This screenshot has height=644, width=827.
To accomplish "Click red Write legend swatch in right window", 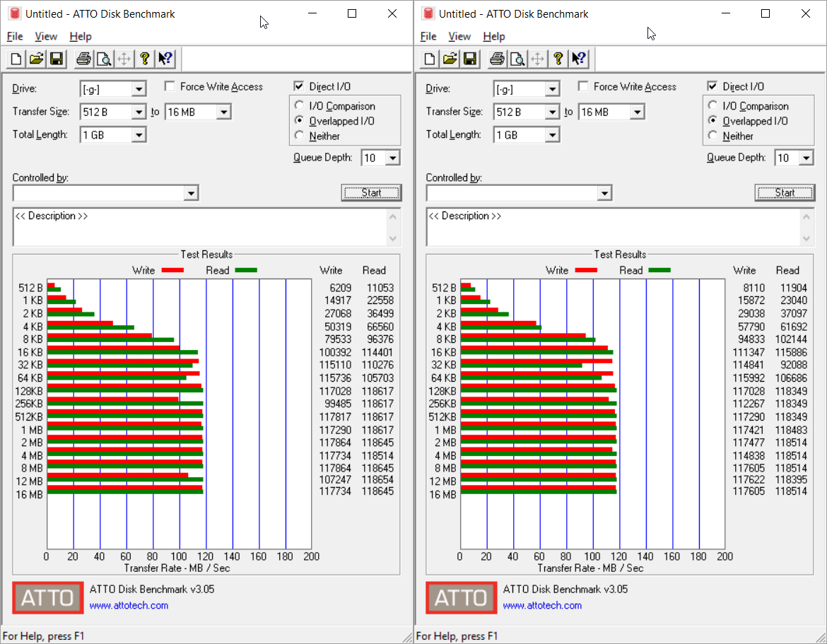I will (586, 270).
